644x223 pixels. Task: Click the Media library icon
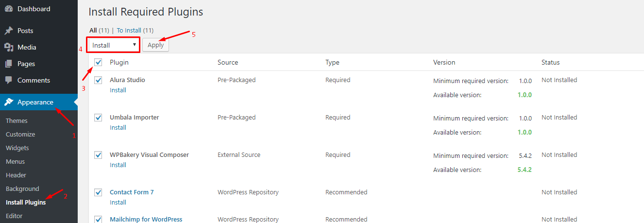coord(9,47)
